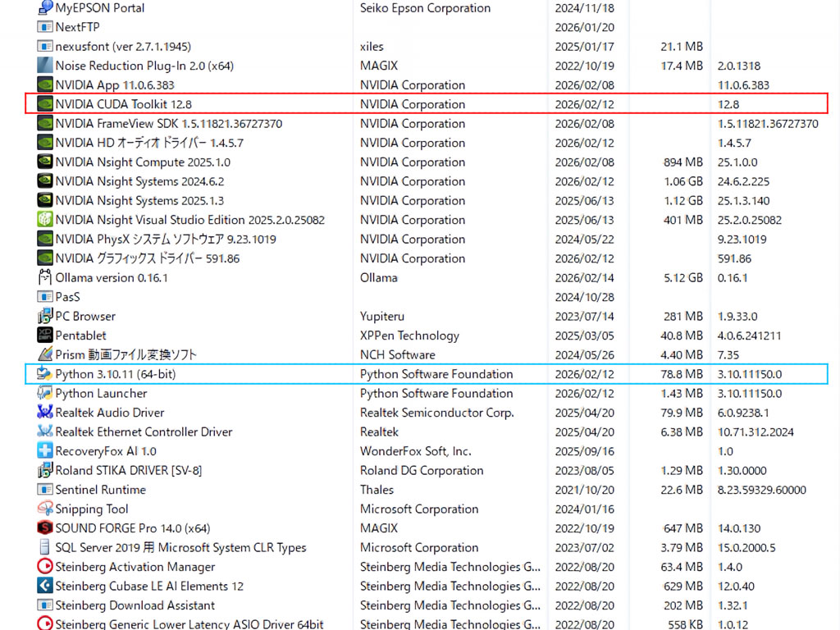Select the Roland STIKA DRIVER [SV-8] entry

(x=128, y=471)
